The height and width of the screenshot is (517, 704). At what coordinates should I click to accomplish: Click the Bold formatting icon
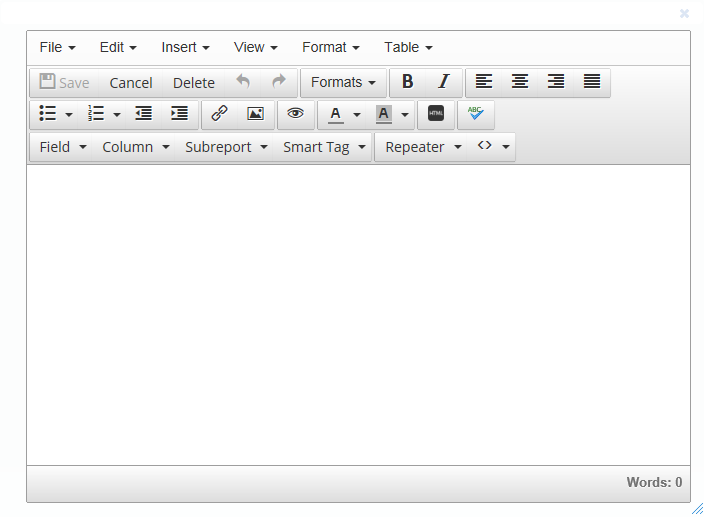(407, 82)
